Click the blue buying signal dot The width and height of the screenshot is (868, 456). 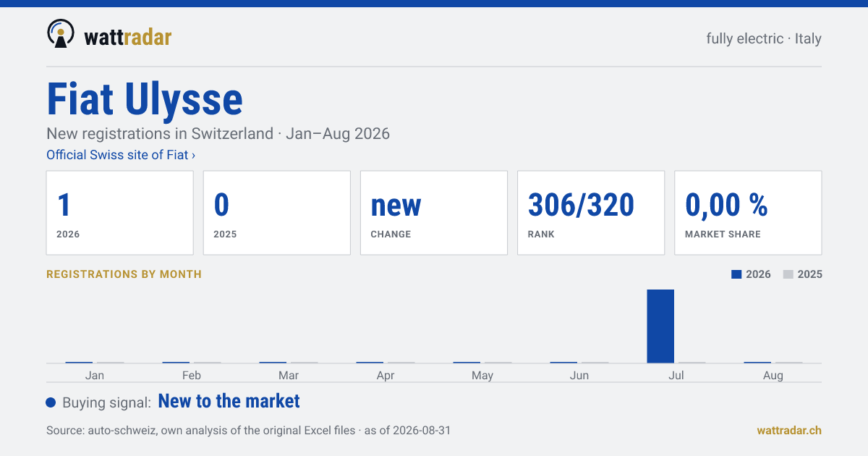51,402
